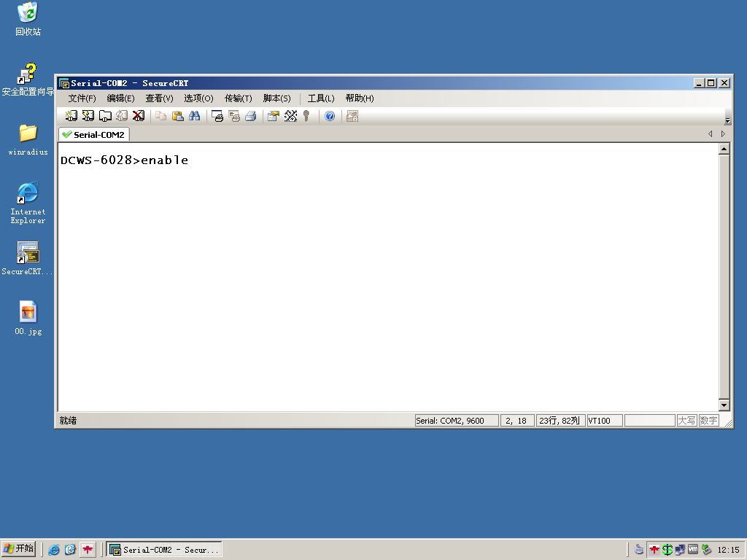Click the 12:15 taskbar clock
Viewport: 747px width, 560px height.
(x=729, y=550)
